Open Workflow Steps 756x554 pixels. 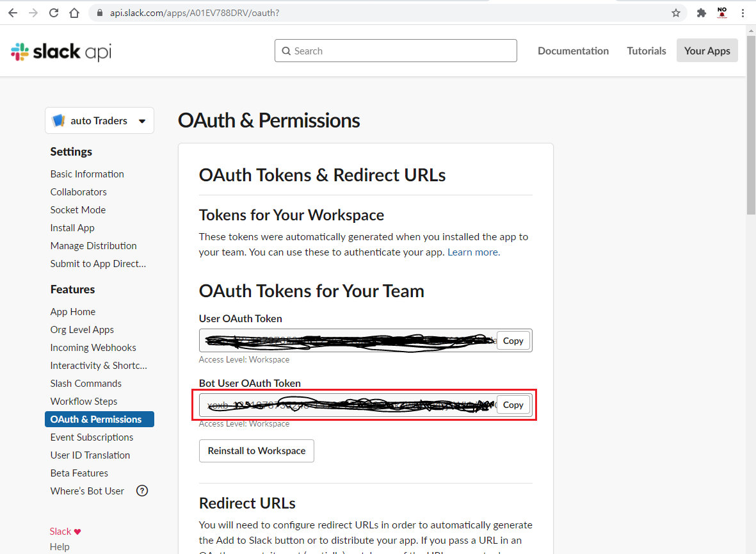tap(84, 401)
